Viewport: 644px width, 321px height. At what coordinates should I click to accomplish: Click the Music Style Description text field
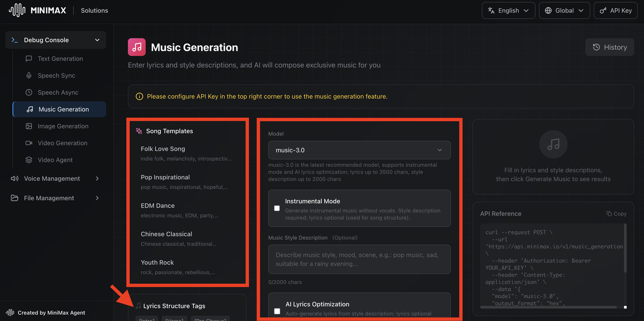359,260
